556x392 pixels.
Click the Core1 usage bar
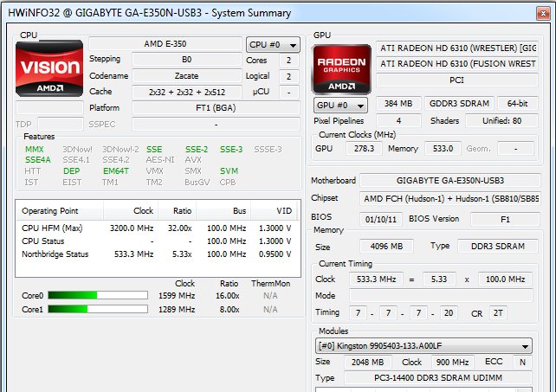(98, 309)
